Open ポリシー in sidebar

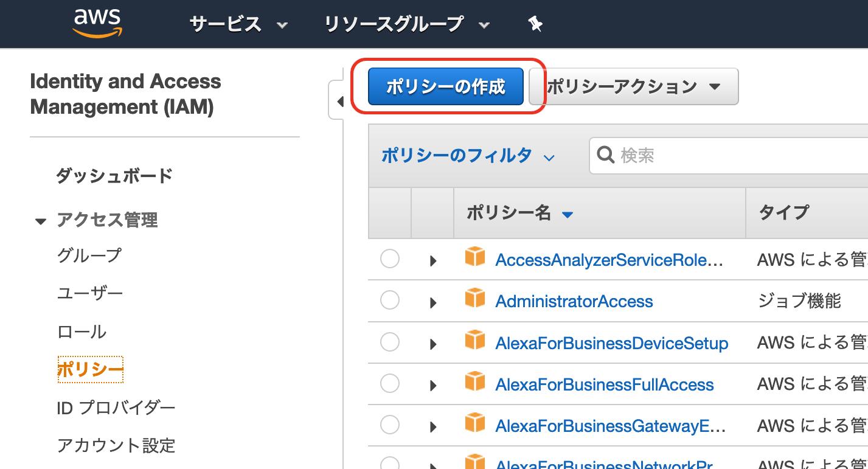[x=90, y=369]
